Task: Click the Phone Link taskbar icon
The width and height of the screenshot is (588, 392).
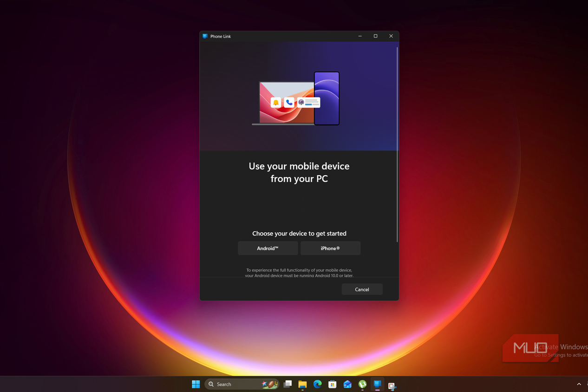Action: (x=377, y=384)
